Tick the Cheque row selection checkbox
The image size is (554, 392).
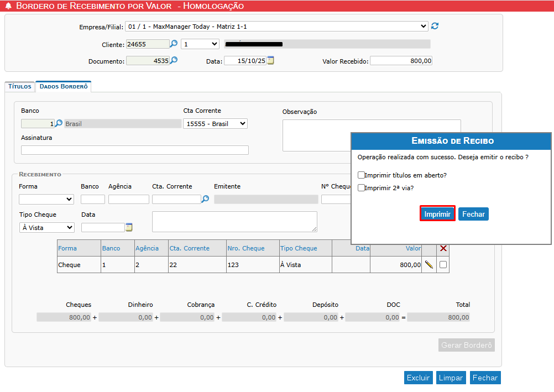[x=443, y=265]
